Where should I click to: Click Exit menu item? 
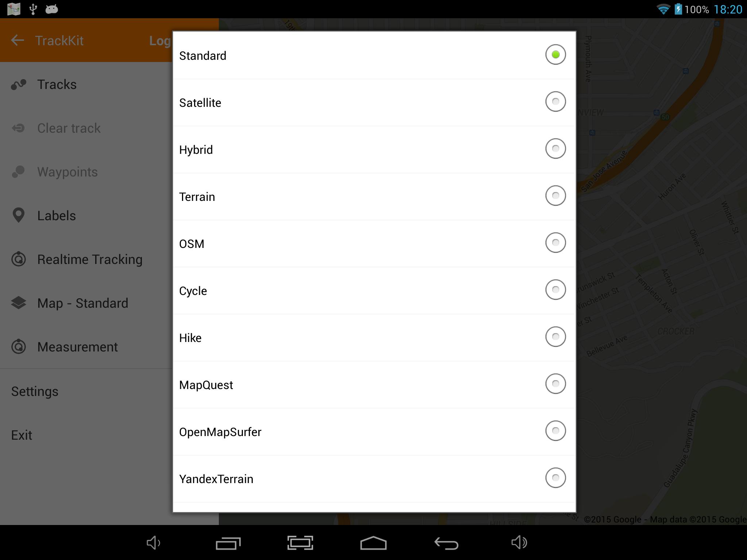pyautogui.click(x=22, y=435)
